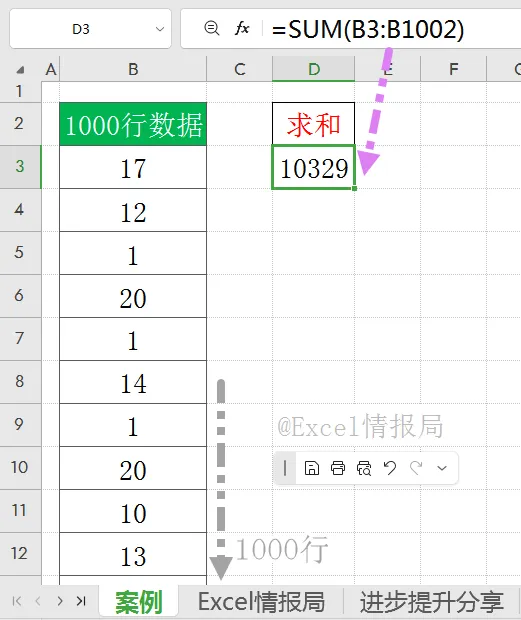Expand the quick access toolbar chevron
The width and height of the screenshot is (521, 620).
(442, 469)
